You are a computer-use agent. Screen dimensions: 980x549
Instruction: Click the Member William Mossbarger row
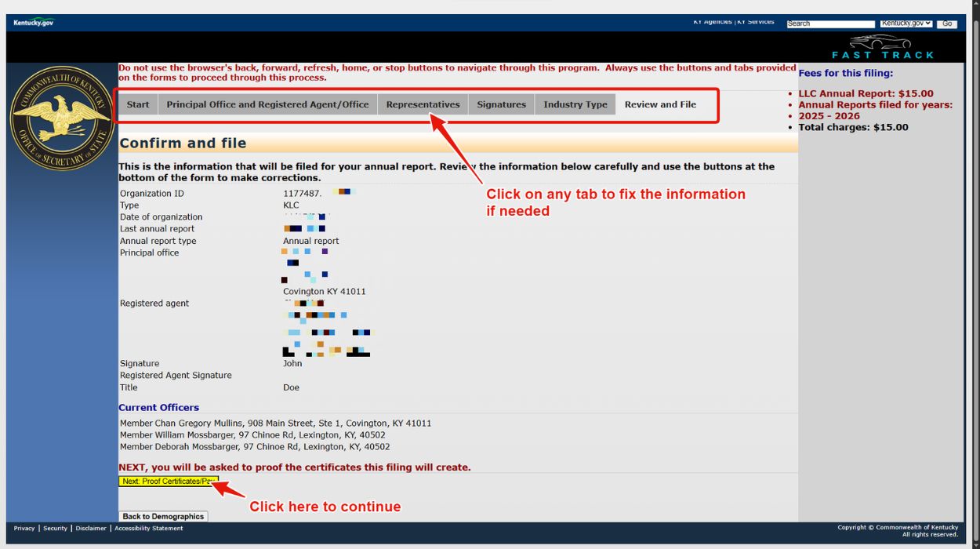coord(252,434)
